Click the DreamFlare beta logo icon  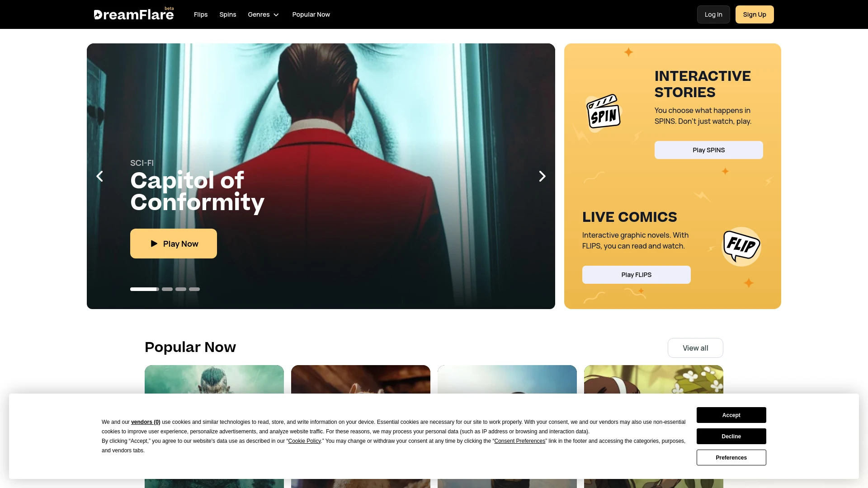[133, 14]
